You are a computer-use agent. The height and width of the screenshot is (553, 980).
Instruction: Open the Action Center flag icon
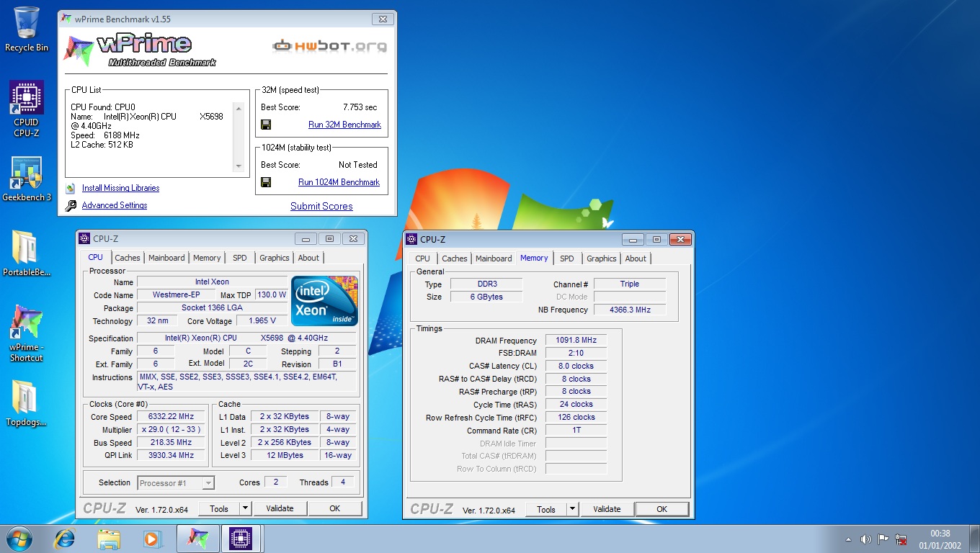click(x=883, y=539)
